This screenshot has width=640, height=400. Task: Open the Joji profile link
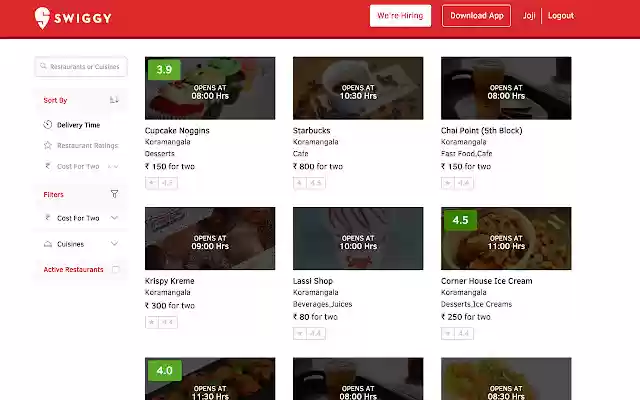(x=529, y=16)
